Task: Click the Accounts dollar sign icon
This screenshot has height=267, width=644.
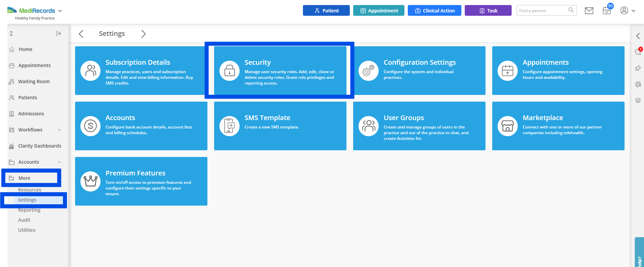Action: point(90,126)
